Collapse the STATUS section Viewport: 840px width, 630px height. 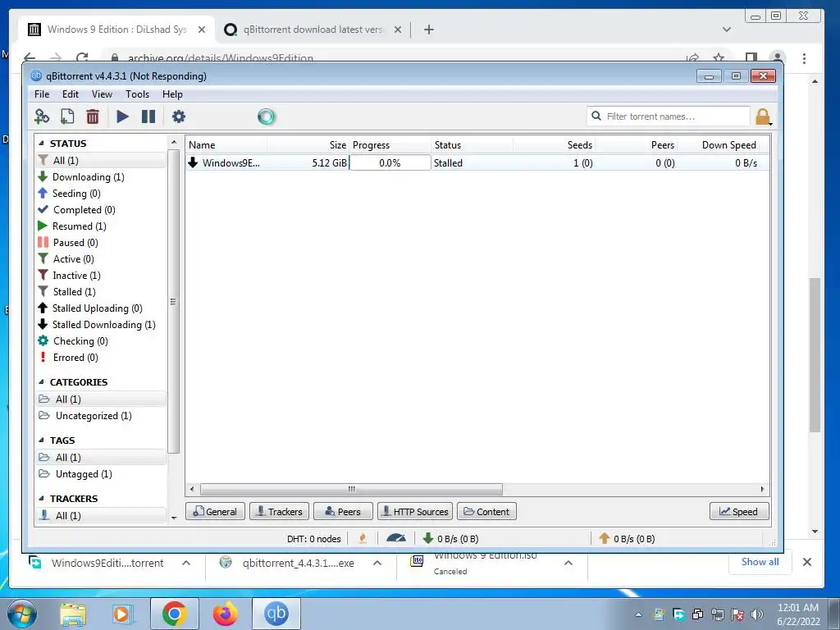42,143
